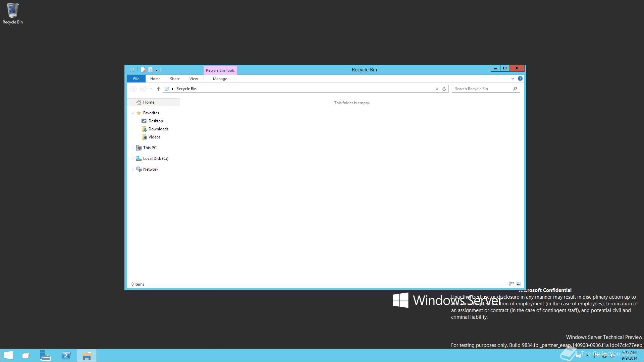Click the Recycle Bin system icon in title bar
Image resolution: width=644 pixels, height=362 pixels.
(x=132, y=70)
